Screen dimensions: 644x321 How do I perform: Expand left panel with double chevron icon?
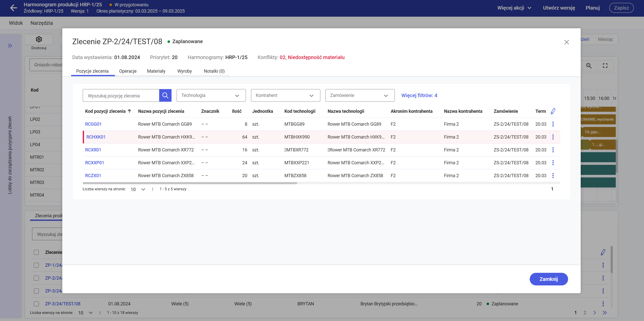[10, 46]
